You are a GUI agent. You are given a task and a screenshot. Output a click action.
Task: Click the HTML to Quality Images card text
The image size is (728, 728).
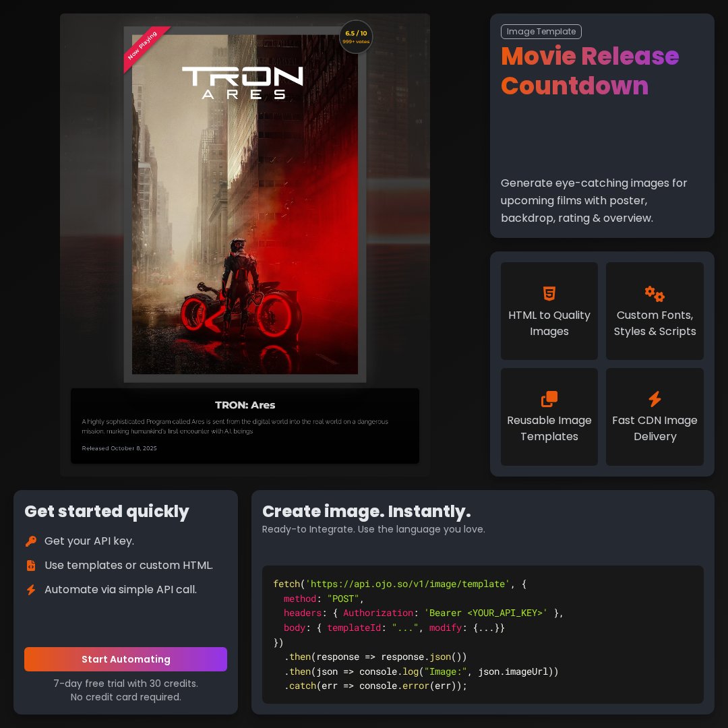(x=549, y=323)
